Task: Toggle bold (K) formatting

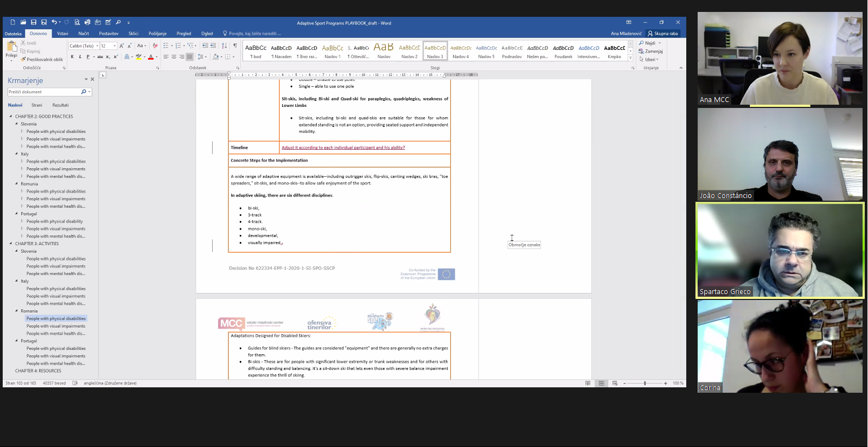Action: [x=72, y=56]
